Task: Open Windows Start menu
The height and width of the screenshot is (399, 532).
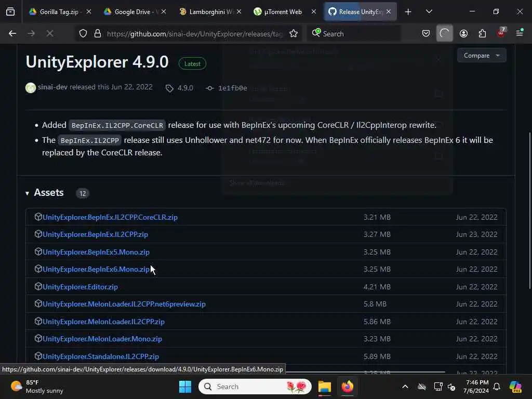Action: [185, 387]
